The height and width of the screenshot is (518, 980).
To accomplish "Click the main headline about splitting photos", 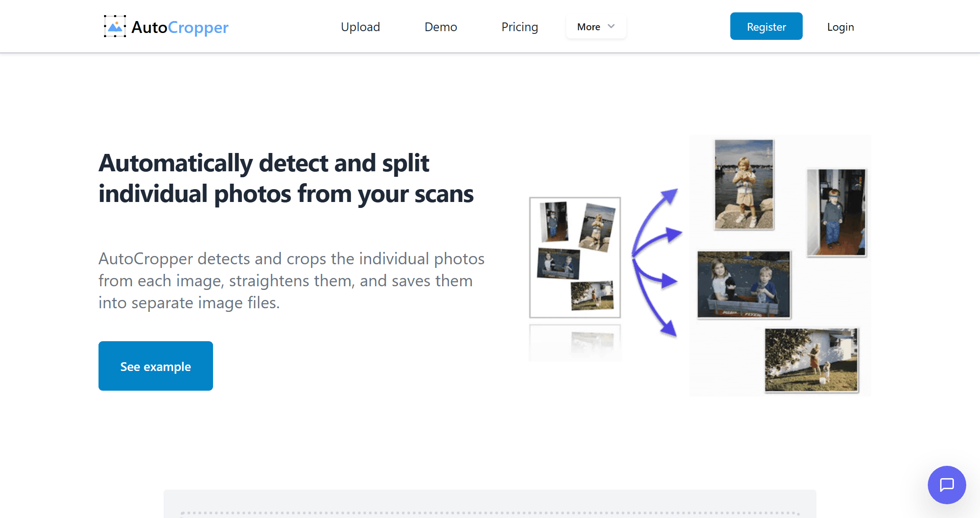I will 286,178.
